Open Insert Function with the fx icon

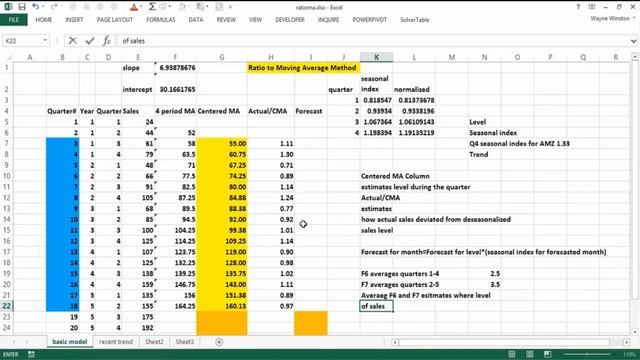pos(107,40)
